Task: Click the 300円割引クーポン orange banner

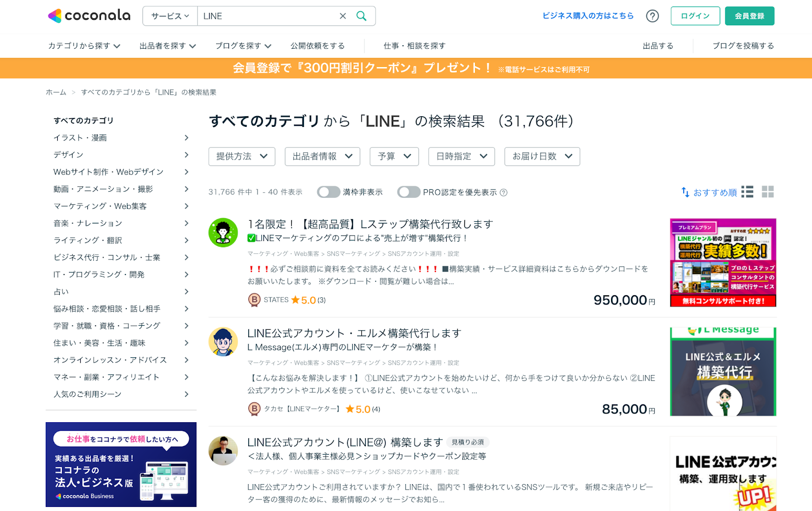Action: (x=406, y=68)
